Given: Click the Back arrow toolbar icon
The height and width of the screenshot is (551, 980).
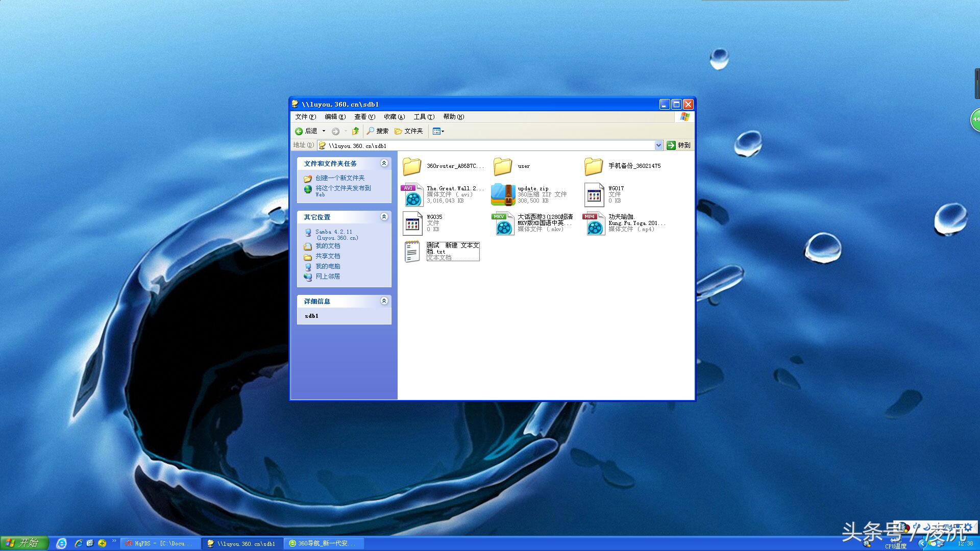Looking at the screenshot, I should [x=299, y=131].
